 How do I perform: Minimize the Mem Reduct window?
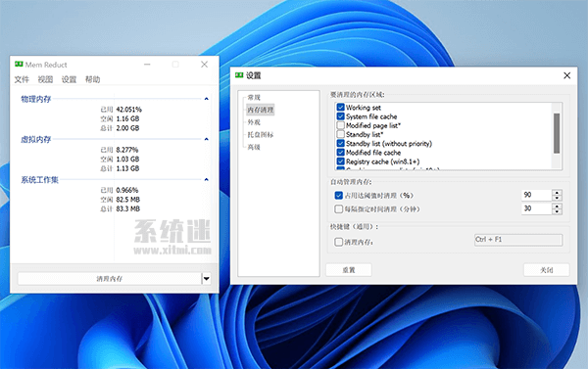tap(147, 65)
